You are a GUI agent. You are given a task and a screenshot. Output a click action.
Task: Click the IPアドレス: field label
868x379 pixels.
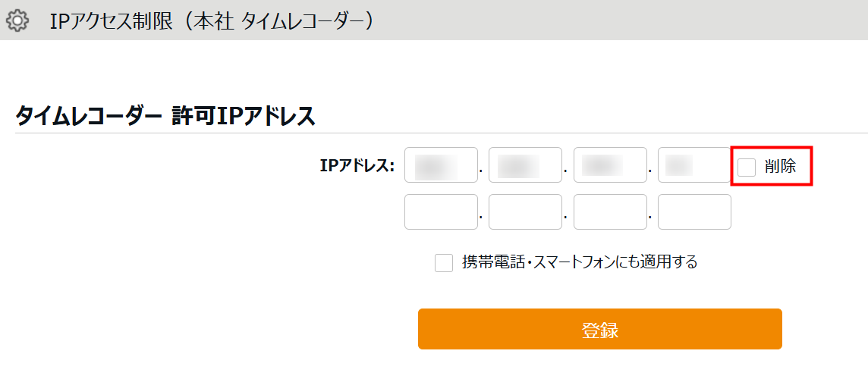pyautogui.click(x=357, y=166)
